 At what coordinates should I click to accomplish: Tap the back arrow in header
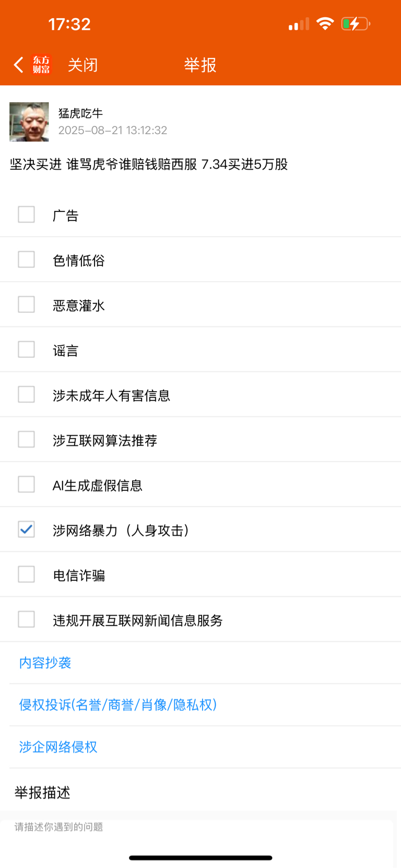19,65
